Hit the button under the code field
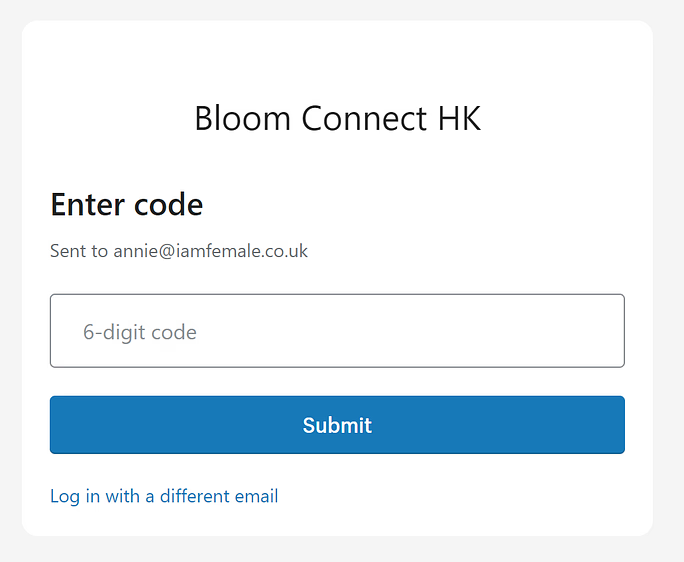The image size is (684, 562). 337,425
